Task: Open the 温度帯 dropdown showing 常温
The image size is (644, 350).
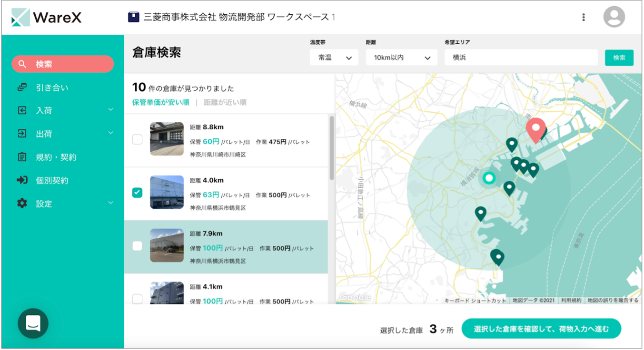Action: tap(335, 58)
